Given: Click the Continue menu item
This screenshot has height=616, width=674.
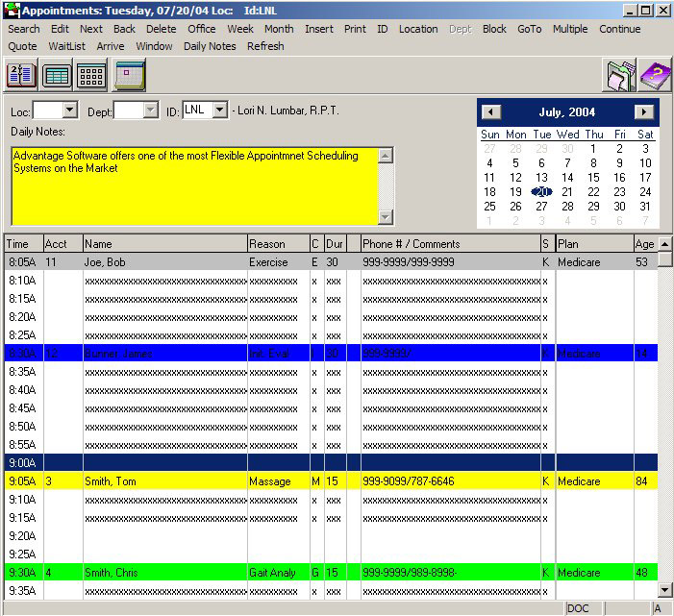Looking at the screenshot, I should (x=620, y=29).
